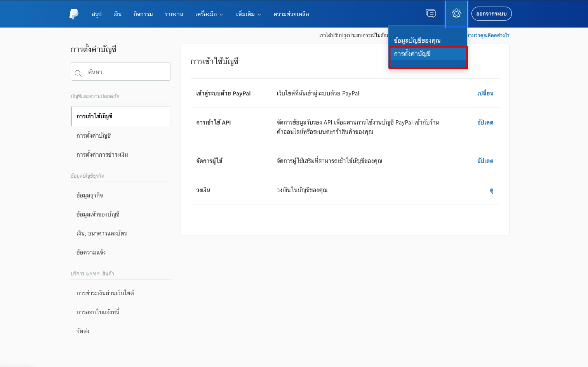
Task: Expand the เครื่องมือ dropdown menu
Action: click(209, 14)
